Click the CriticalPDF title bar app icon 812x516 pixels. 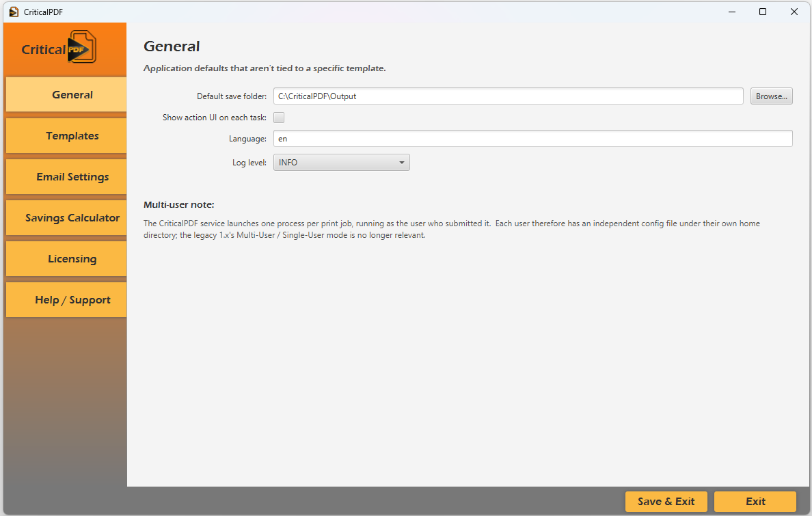[14, 12]
